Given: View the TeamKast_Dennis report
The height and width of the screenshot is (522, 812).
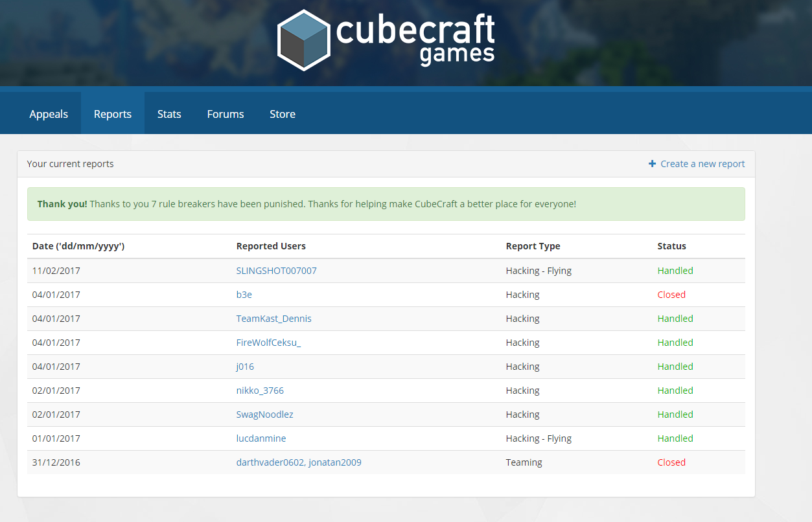Looking at the screenshot, I should [274, 319].
